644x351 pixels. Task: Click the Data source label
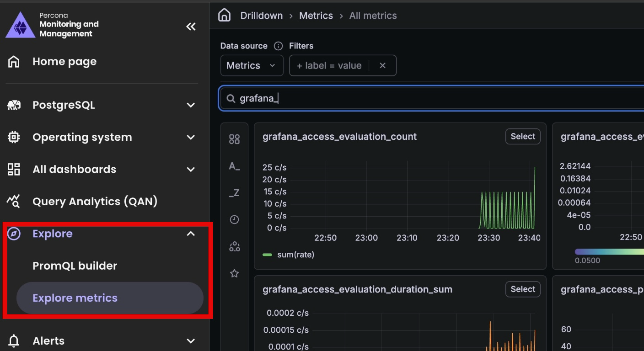(244, 46)
